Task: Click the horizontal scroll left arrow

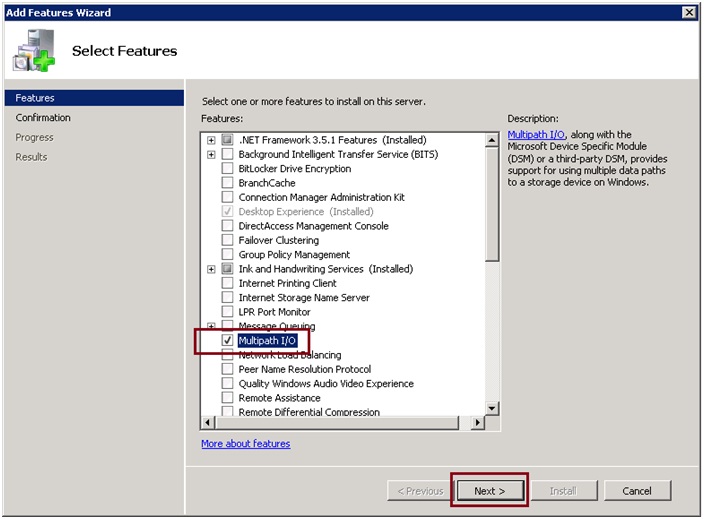Action: [207, 422]
